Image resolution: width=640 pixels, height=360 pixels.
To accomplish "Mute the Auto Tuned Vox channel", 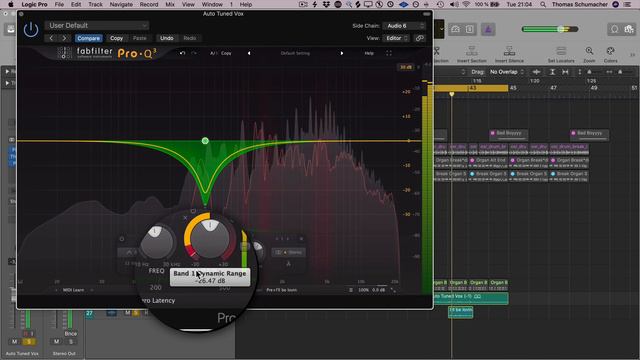I will tap(15, 342).
